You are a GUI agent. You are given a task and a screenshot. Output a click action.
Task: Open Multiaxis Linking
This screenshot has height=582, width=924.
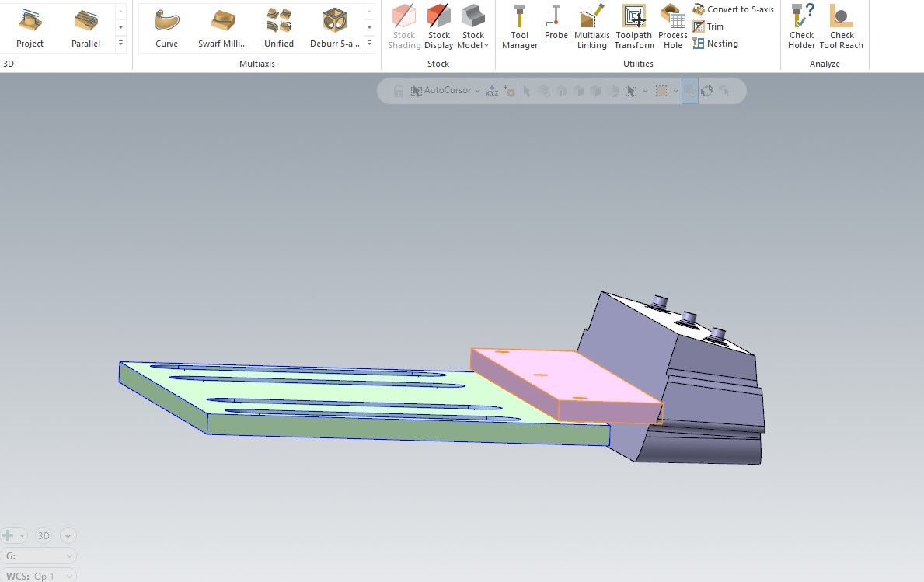591,28
